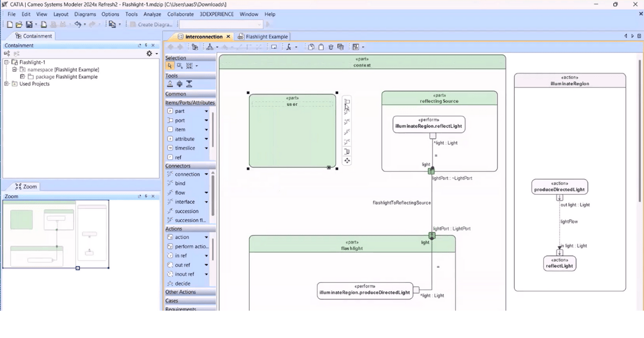Viewport: 644px width, 338px height.
Task: Select the illuminateRegion.reflectLight perform box
Action: click(429, 124)
